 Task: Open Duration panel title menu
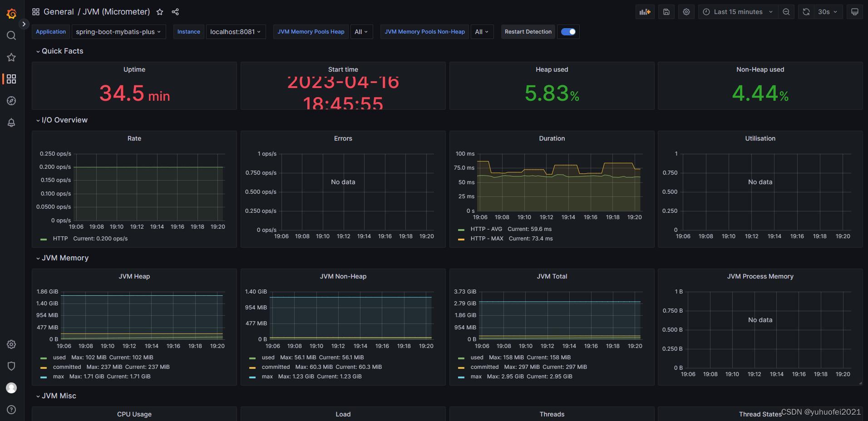[552, 138]
